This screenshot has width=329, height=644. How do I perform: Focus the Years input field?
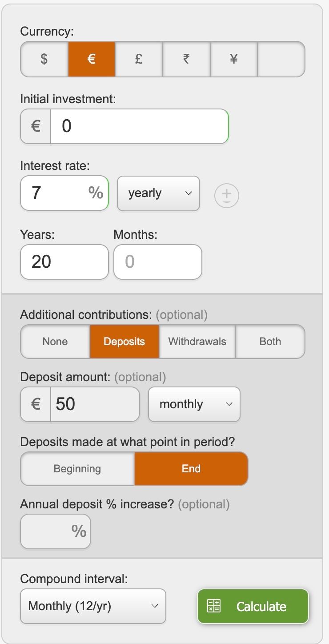coord(64,262)
